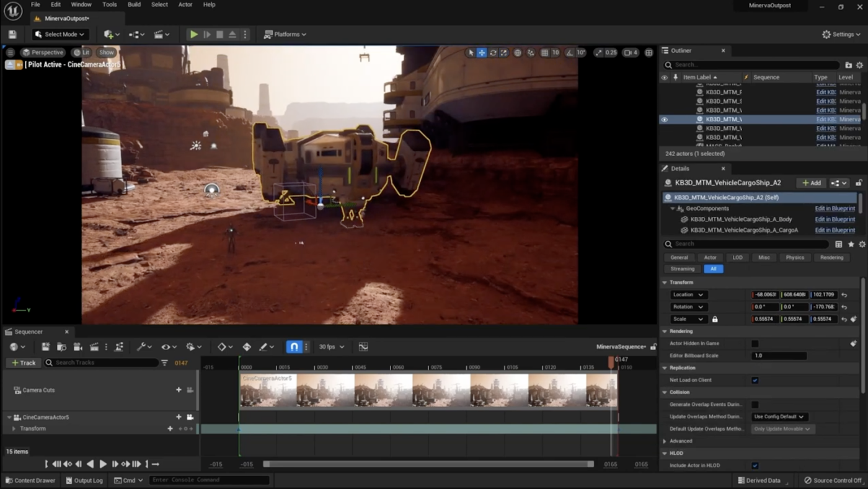Expand the Transform track in Sequencer
The height and width of the screenshot is (489, 868).
click(x=14, y=429)
